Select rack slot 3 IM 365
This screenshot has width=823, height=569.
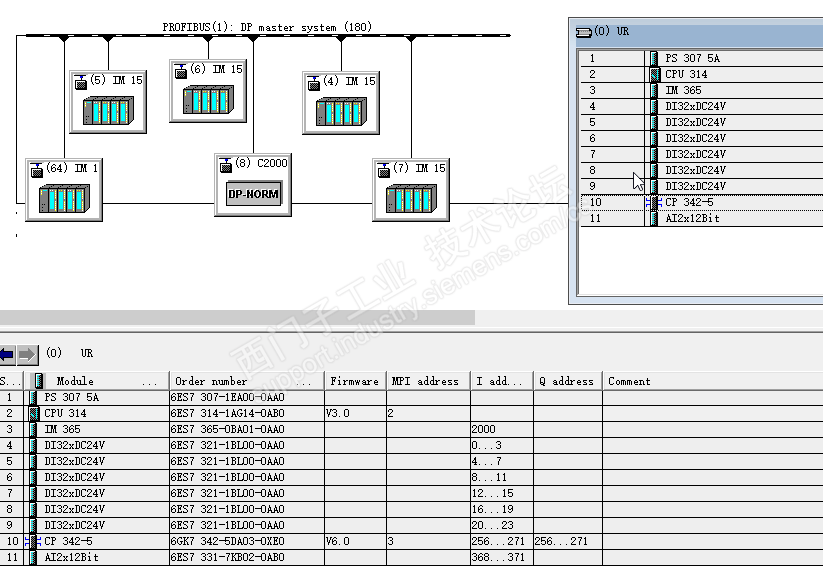click(x=701, y=90)
